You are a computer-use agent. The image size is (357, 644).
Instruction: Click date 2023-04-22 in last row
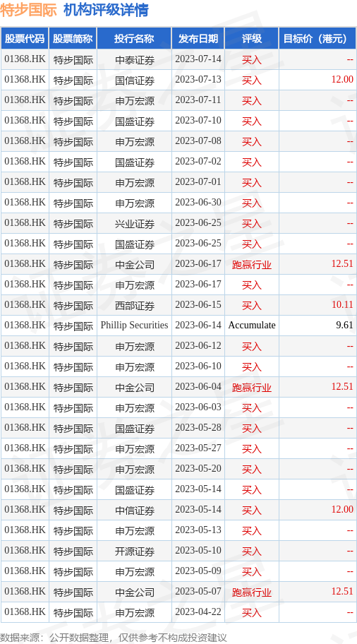198,612
